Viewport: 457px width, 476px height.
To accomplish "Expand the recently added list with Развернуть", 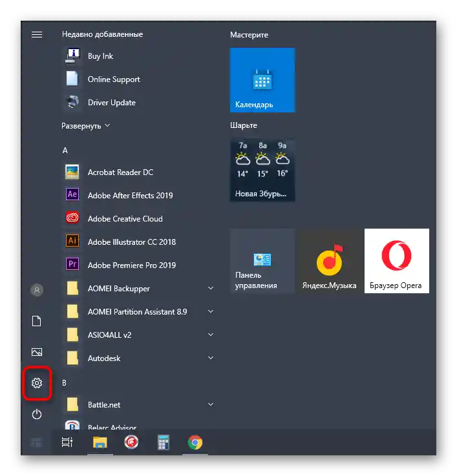I will click(86, 126).
